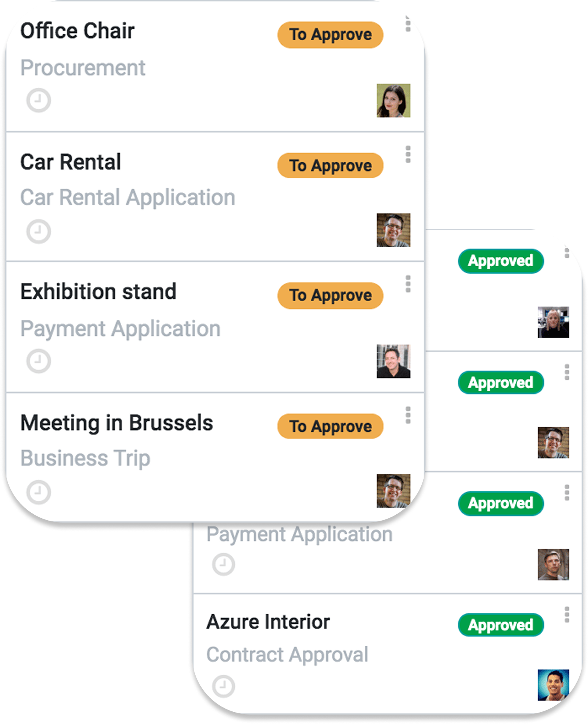Click the To Approve badge on Exhibition stand

(330, 295)
